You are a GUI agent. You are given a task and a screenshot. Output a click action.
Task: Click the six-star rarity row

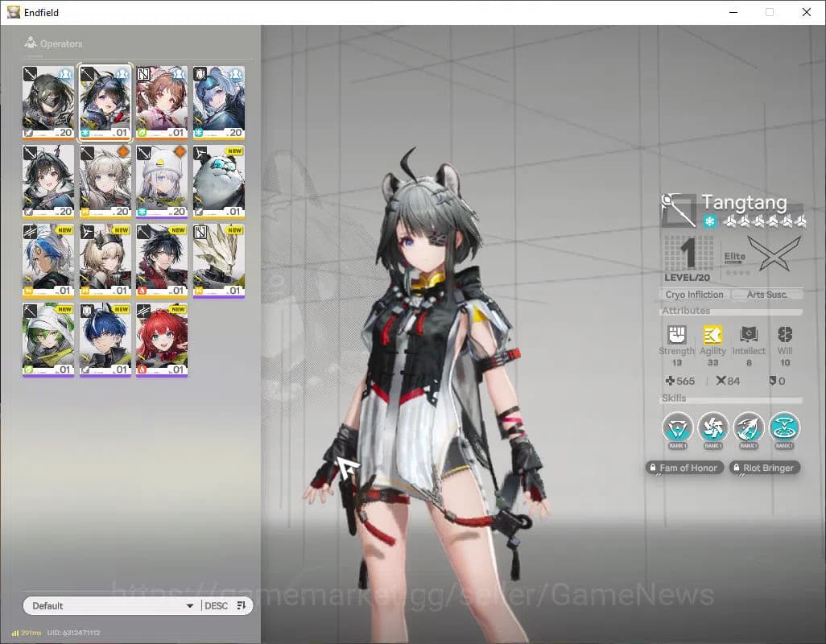point(765,221)
